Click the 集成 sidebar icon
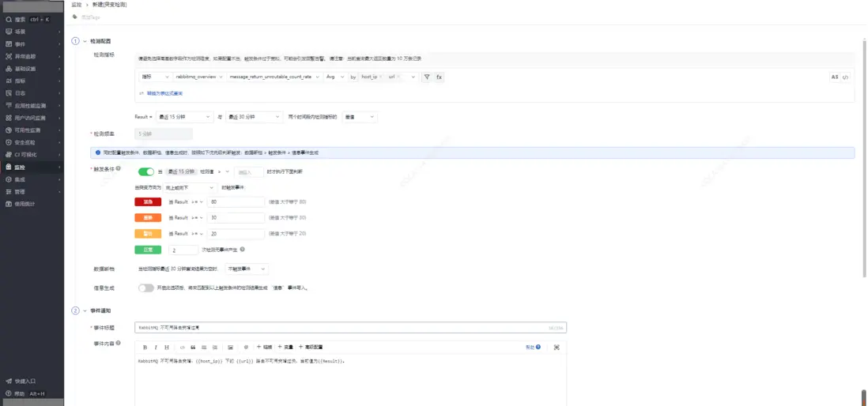Viewport: 868px width, 406px height. (9, 179)
